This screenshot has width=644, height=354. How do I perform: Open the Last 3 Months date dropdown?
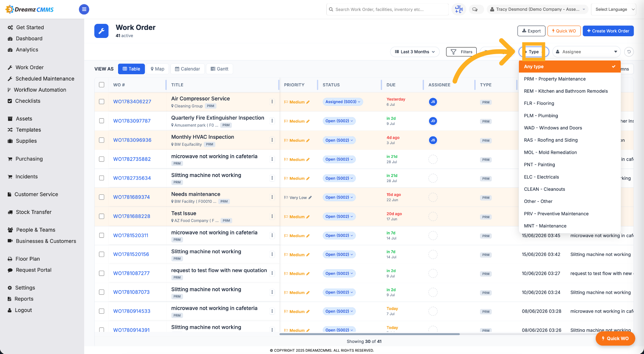415,52
